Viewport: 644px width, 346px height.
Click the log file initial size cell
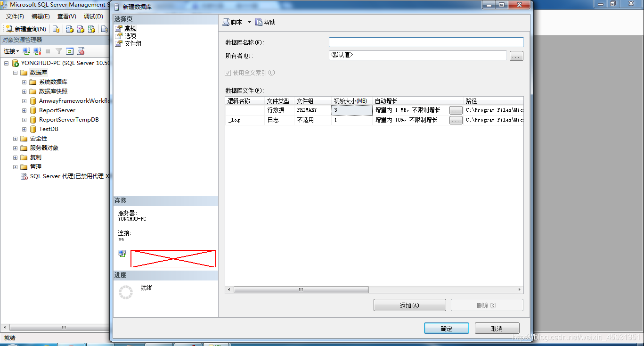[x=352, y=120]
